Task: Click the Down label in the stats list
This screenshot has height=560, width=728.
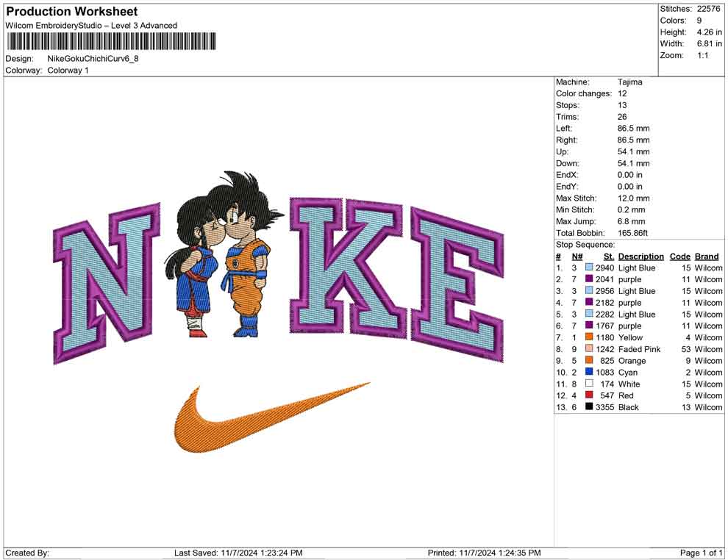Action: 568,163
